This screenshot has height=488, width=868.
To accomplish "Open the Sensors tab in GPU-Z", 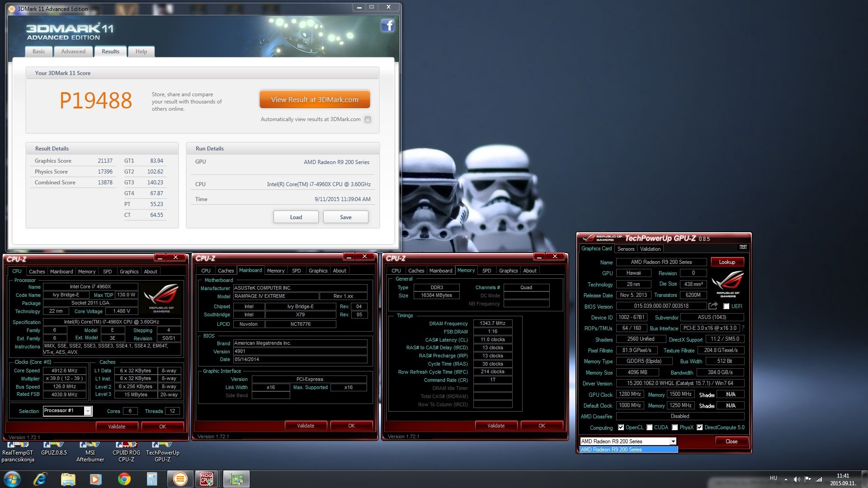I will [x=626, y=249].
